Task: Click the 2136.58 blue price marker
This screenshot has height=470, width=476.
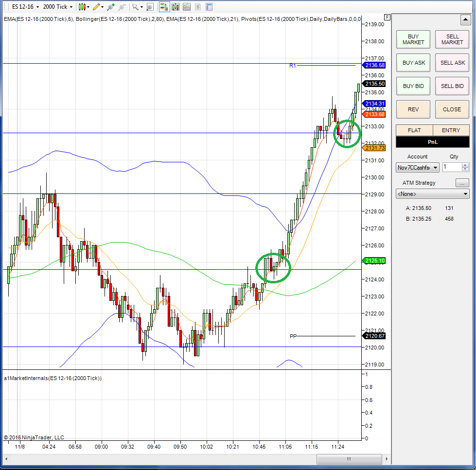Action: point(374,65)
